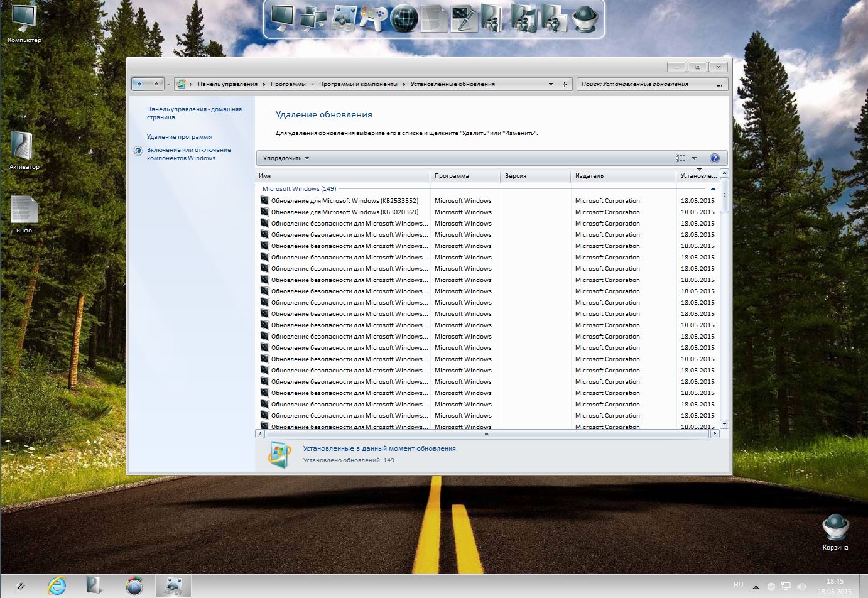Go to Панель управления in breadcrumb
This screenshot has height=598, width=868.
[227, 84]
